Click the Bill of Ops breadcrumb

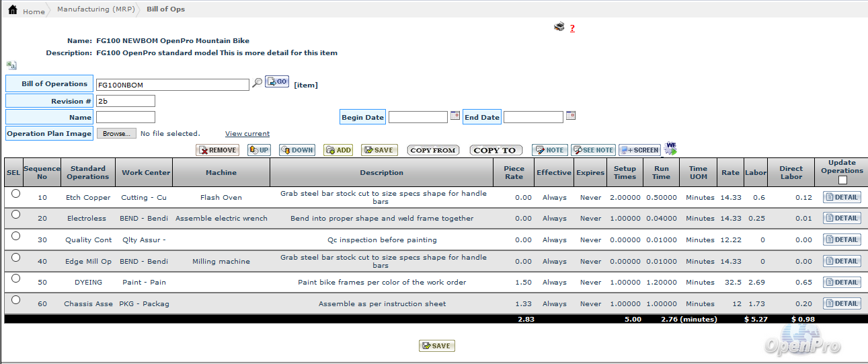tap(165, 9)
